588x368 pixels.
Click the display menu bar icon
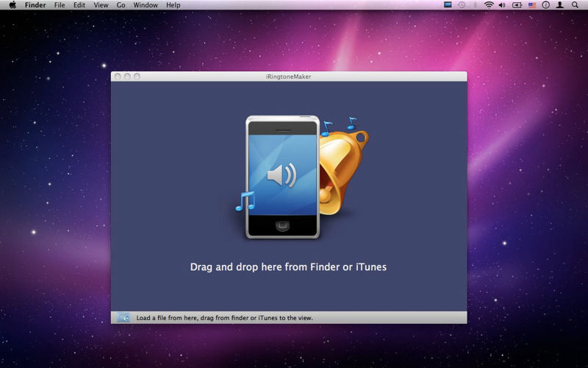coord(448,5)
